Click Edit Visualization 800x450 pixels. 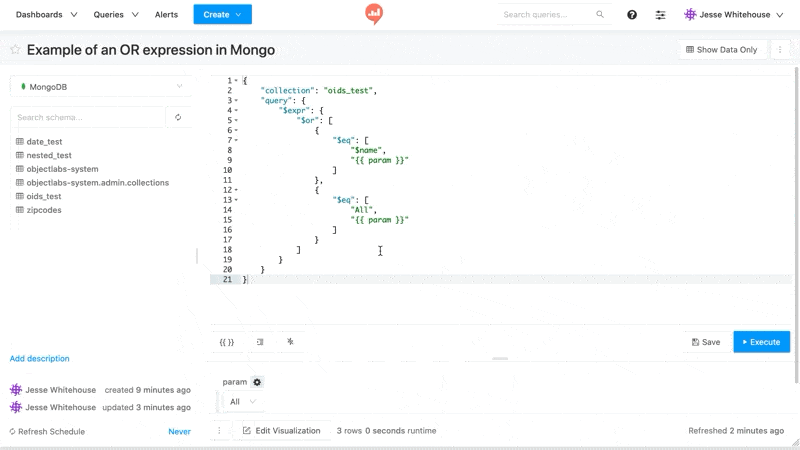(282, 431)
